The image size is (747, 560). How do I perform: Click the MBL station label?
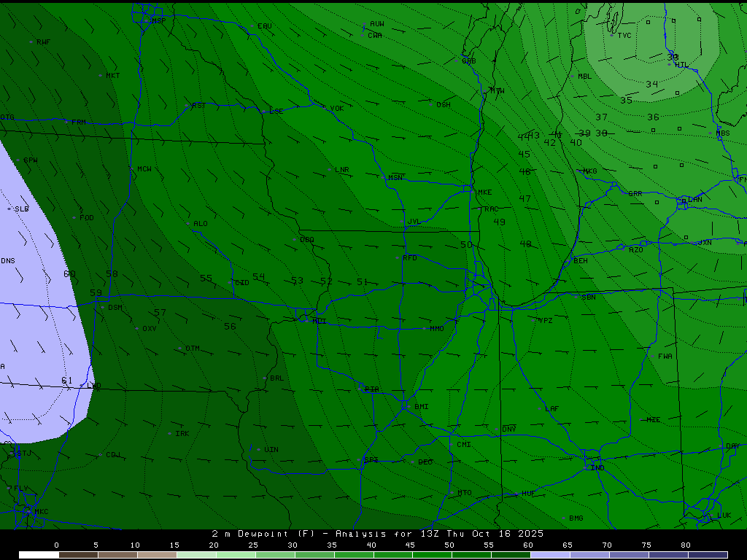click(584, 76)
